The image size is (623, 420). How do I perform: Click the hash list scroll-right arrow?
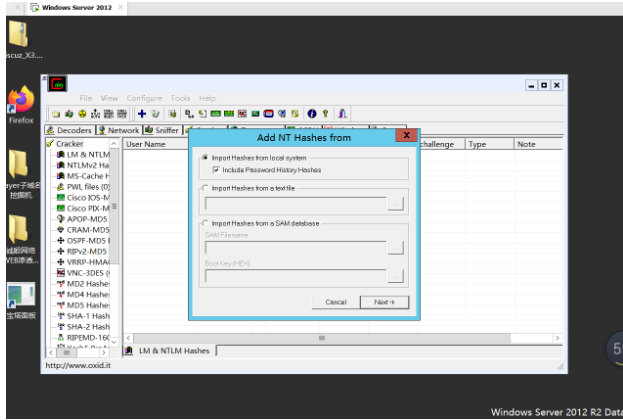(x=557, y=338)
